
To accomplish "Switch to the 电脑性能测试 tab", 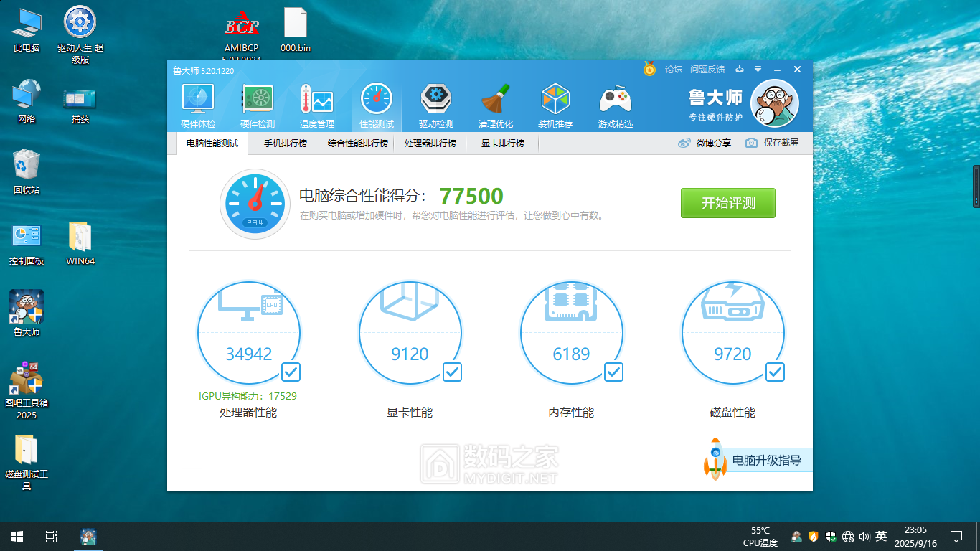I will pyautogui.click(x=212, y=143).
